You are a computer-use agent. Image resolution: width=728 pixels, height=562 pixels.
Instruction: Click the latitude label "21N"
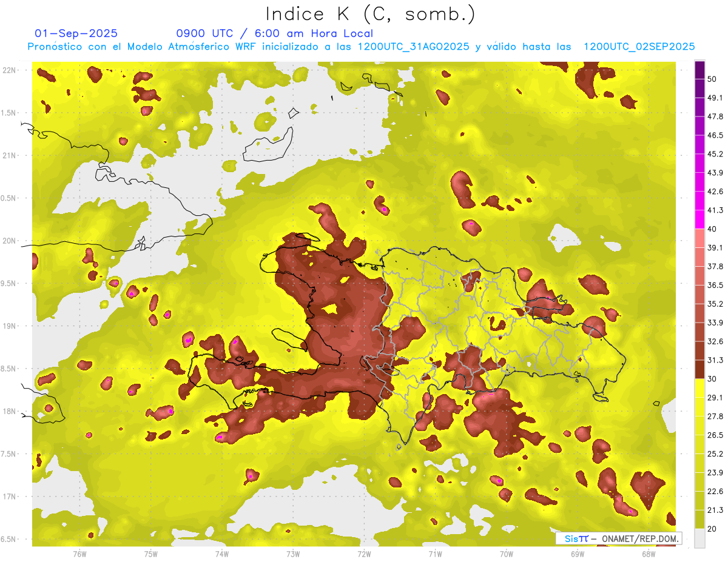tap(10, 155)
